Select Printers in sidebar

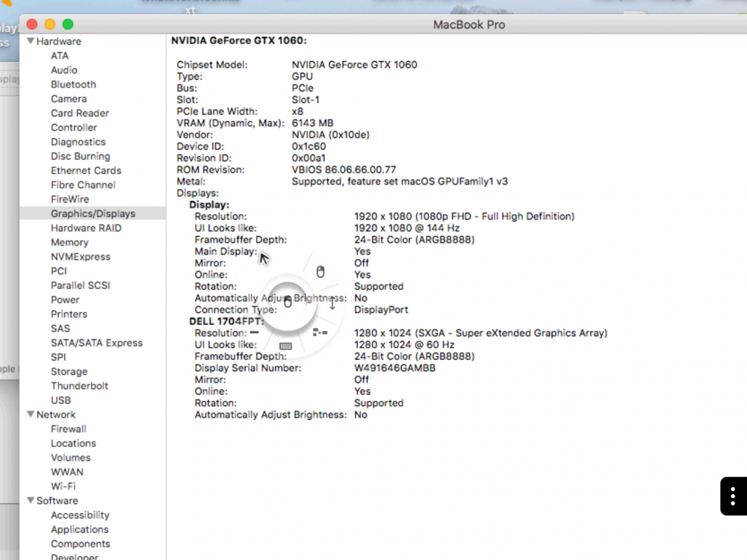[69, 314]
